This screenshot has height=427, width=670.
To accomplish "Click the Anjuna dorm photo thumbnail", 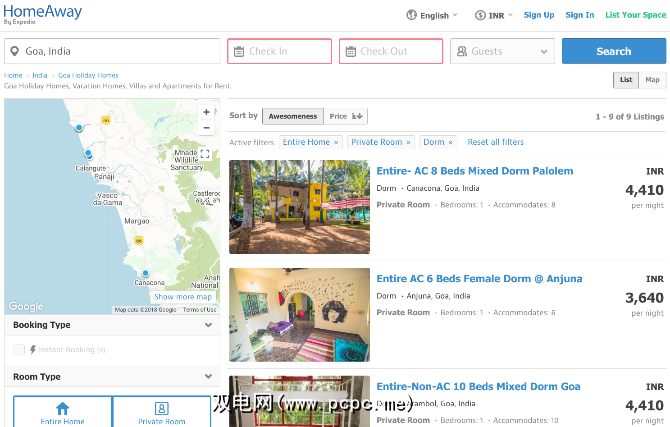I will [x=300, y=315].
